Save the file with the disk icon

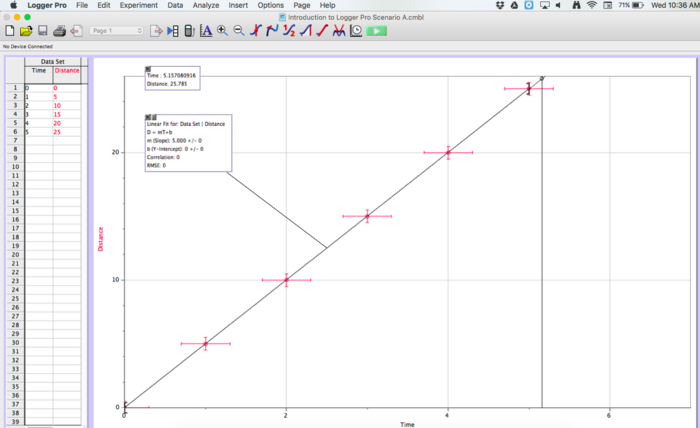pos(43,31)
